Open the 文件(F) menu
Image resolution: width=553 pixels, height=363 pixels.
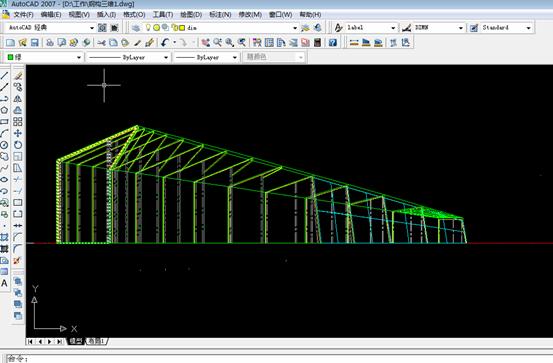tap(23, 15)
